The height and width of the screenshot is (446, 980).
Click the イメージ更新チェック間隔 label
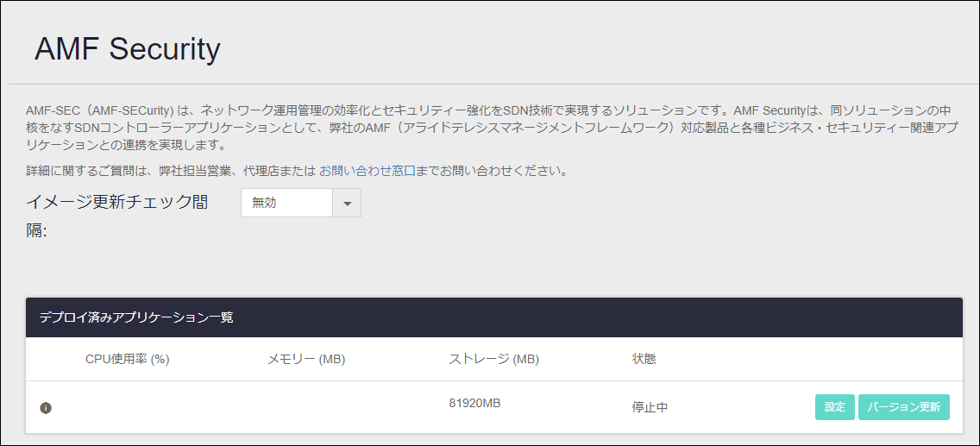tap(117, 217)
